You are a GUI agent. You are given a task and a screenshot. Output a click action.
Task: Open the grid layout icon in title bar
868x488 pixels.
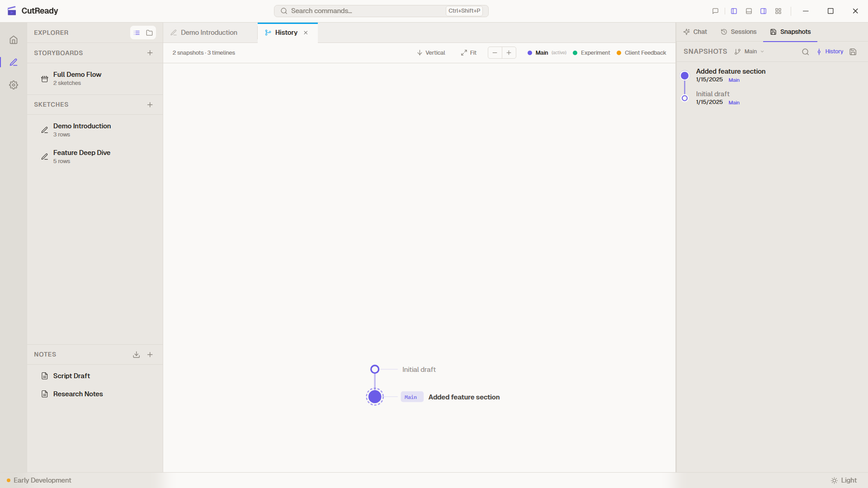click(x=778, y=11)
